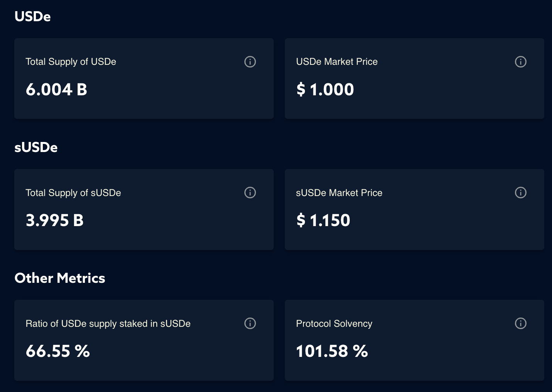Click the "Protocol Solvency" label
The height and width of the screenshot is (392, 552).
pos(334,324)
